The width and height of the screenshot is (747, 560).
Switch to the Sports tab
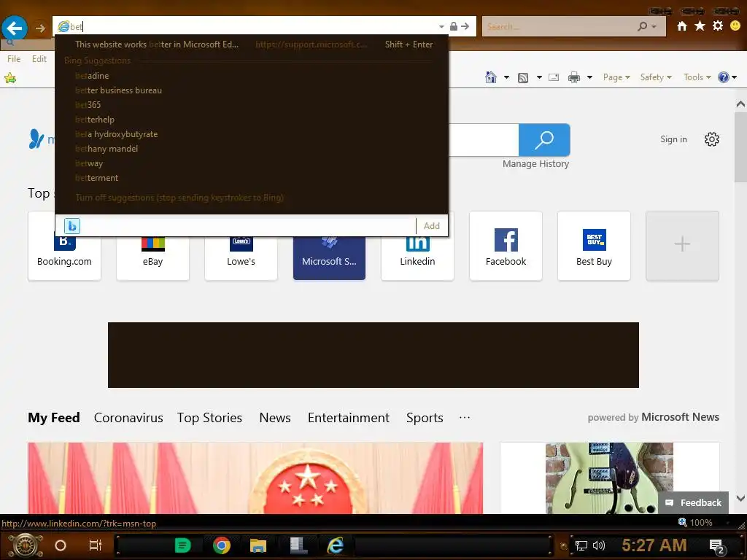(425, 418)
